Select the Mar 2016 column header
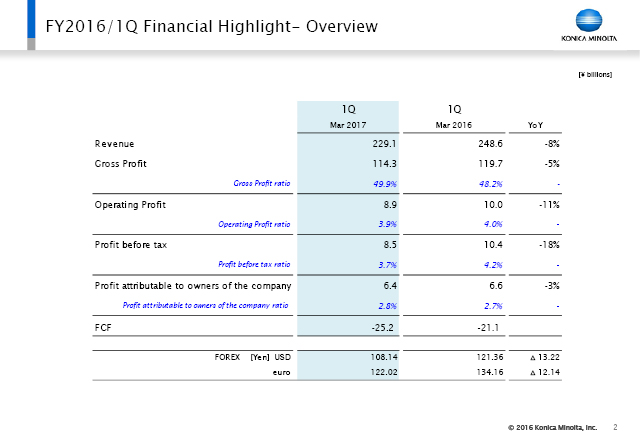Image resolution: width=640 pixels, height=443 pixels. (x=455, y=125)
